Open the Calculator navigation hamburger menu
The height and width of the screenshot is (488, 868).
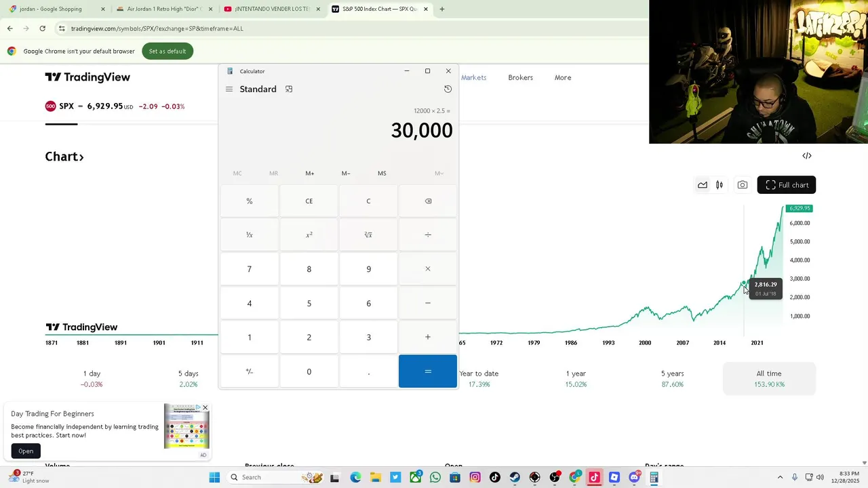click(x=229, y=89)
